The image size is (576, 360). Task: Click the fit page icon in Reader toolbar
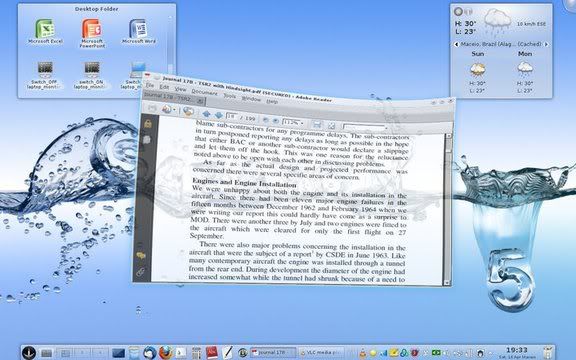tap(331, 126)
